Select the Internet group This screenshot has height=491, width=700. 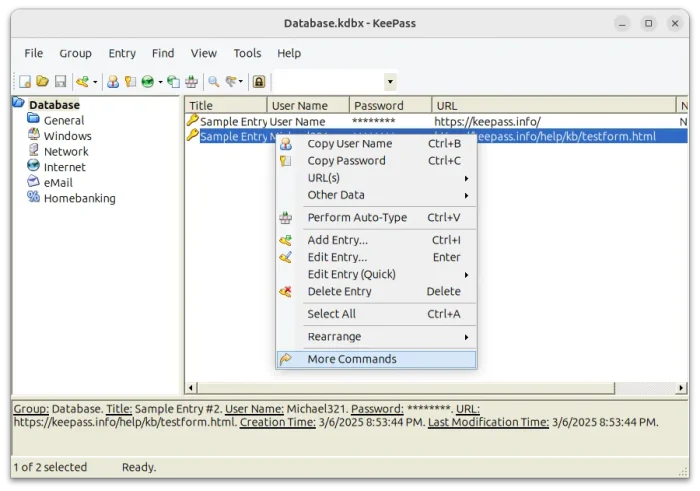coord(65,167)
